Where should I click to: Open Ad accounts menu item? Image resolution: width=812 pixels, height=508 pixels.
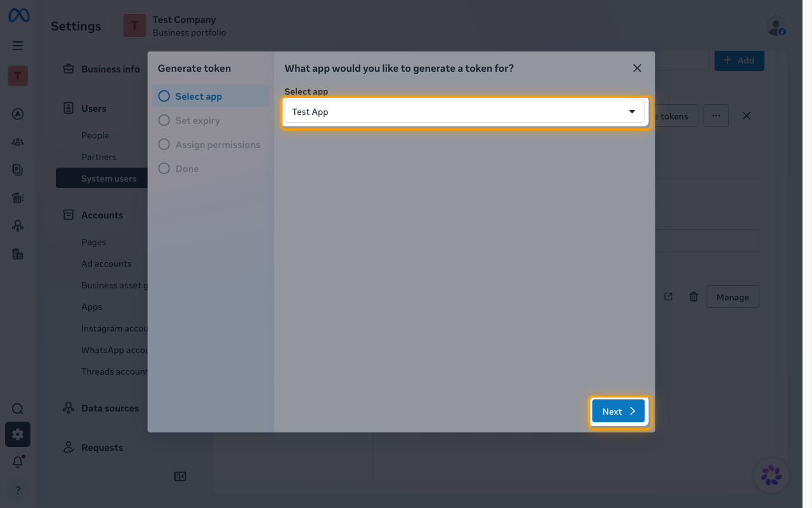106,264
